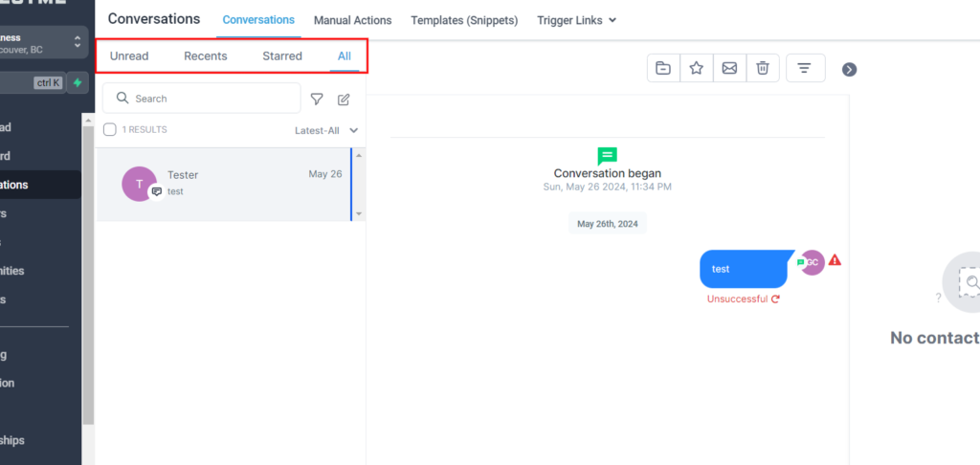Retry the Unsuccessful message
Viewport: 980px width, 465px height.
coord(775,299)
